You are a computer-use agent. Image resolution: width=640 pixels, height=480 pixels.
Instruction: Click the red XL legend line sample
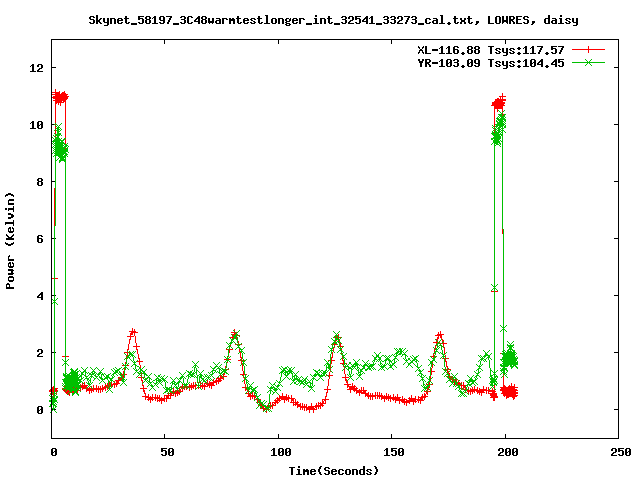(x=588, y=50)
